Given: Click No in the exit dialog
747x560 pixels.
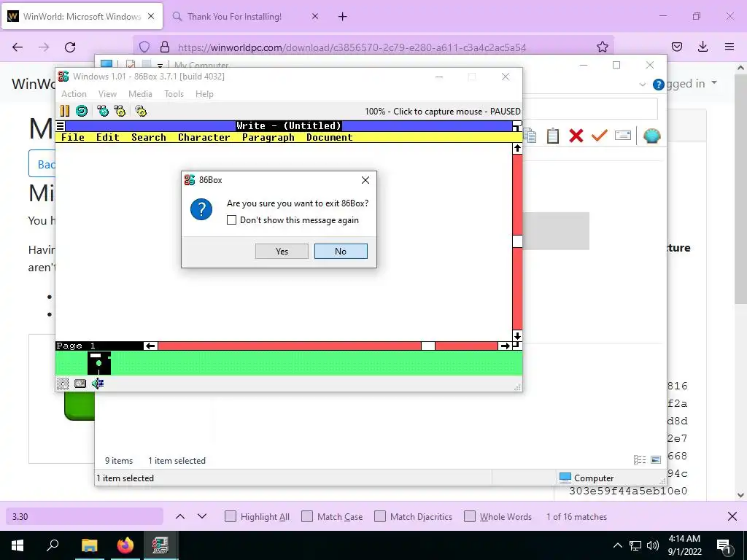Looking at the screenshot, I should coord(341,251).
